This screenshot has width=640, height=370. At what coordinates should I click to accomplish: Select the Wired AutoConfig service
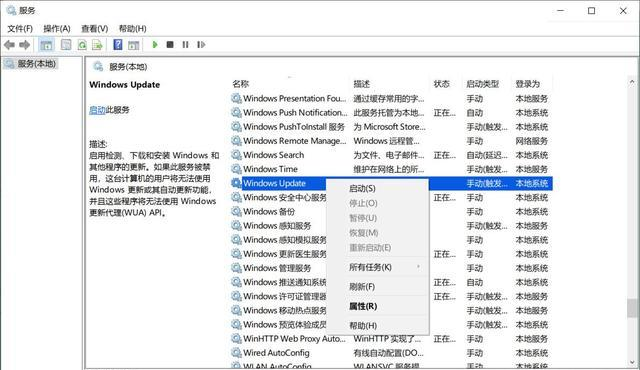pyautogui.click(x=391, y=352)
